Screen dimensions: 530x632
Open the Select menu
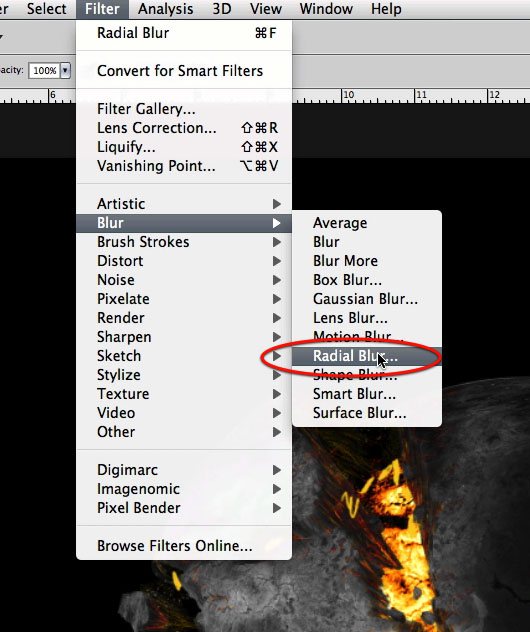click(46, 9)
